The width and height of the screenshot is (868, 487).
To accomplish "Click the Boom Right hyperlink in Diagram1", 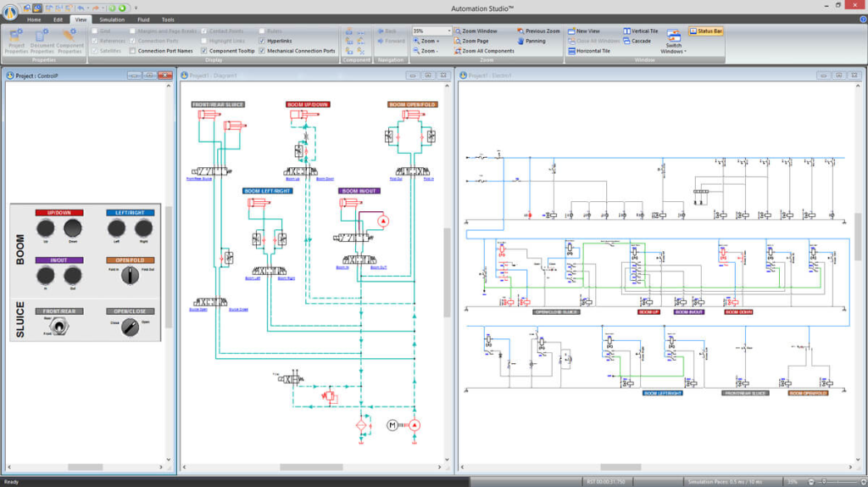I will tap(287, 278).
